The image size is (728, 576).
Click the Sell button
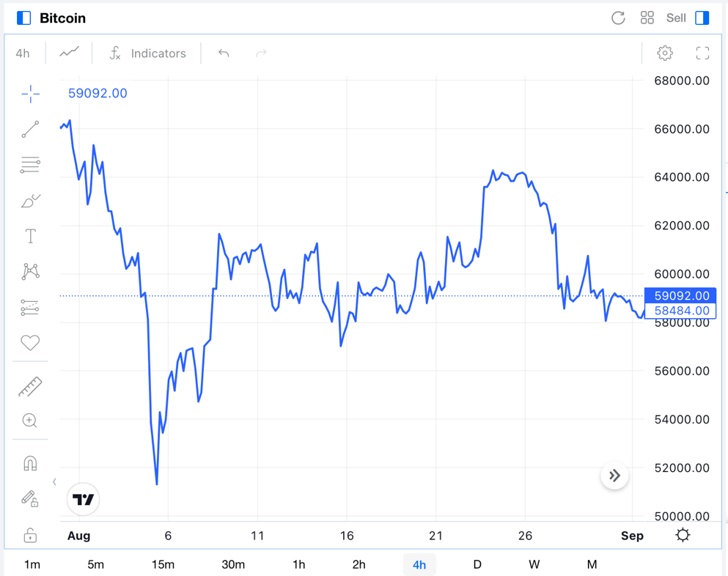[x=676, y=18]
